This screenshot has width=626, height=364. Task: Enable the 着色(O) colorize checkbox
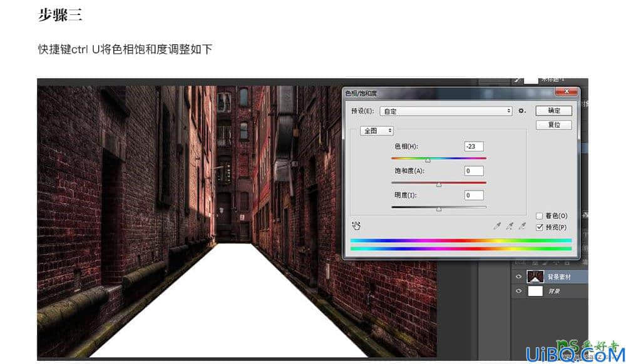click(x=540, y=216)
